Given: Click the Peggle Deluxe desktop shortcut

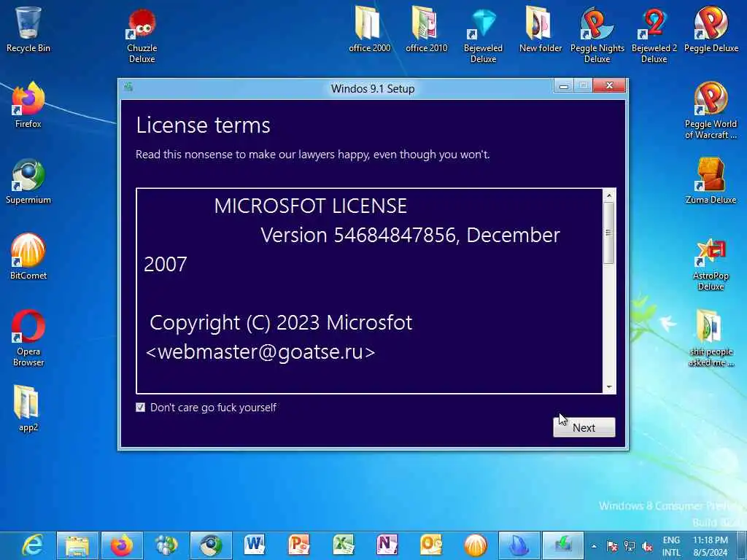Looking at the screenshot, I should (x=711, y=28).
